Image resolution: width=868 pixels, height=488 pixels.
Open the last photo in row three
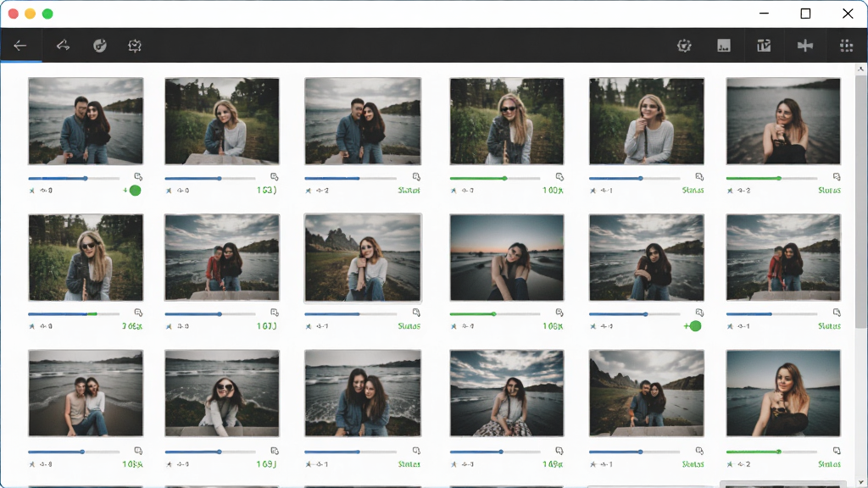point(783,393)
